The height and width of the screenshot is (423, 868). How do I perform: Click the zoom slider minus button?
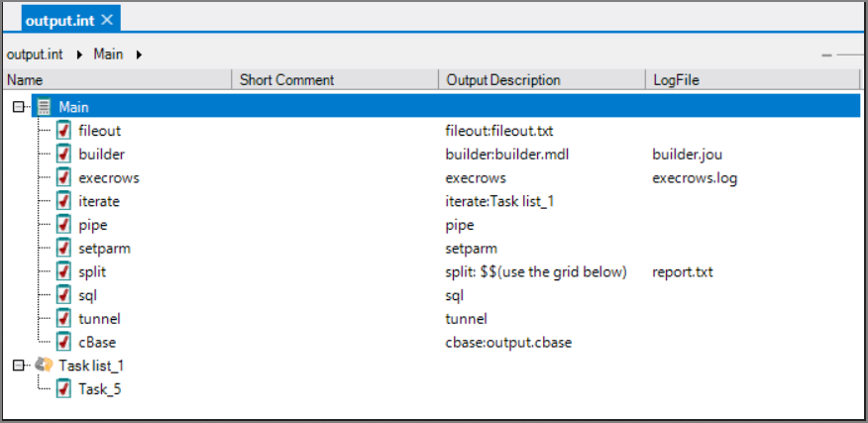coord(826,55)
